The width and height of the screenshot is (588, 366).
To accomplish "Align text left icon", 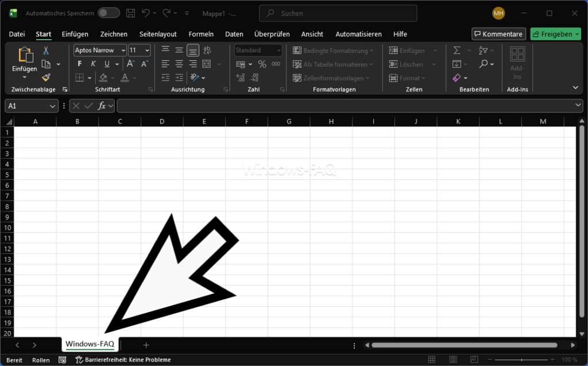I will 165,64.
